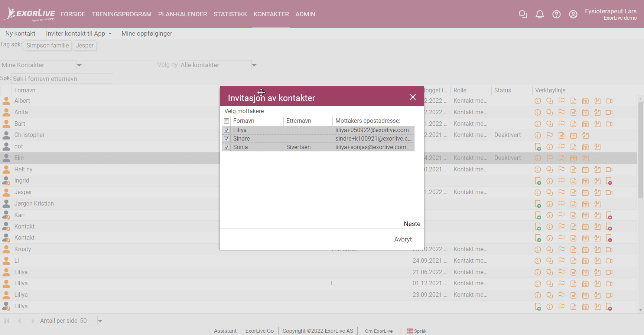Expand Inviter kontakt til App menu arrow
Screen dimensions: 644x335
110,34
